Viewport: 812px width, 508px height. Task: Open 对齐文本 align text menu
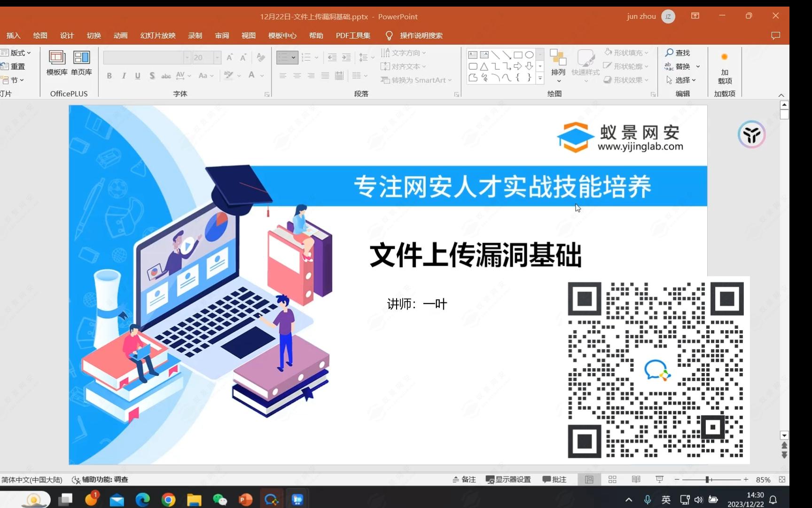coord(403,66)
